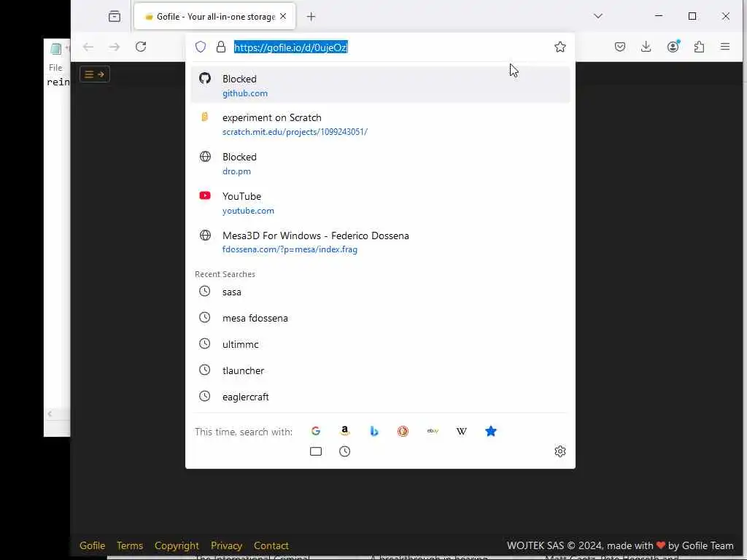The height and width of the screenshot is (560, 747).
Task: Open the Extensions puzzle icon
Action: point(699,47)
